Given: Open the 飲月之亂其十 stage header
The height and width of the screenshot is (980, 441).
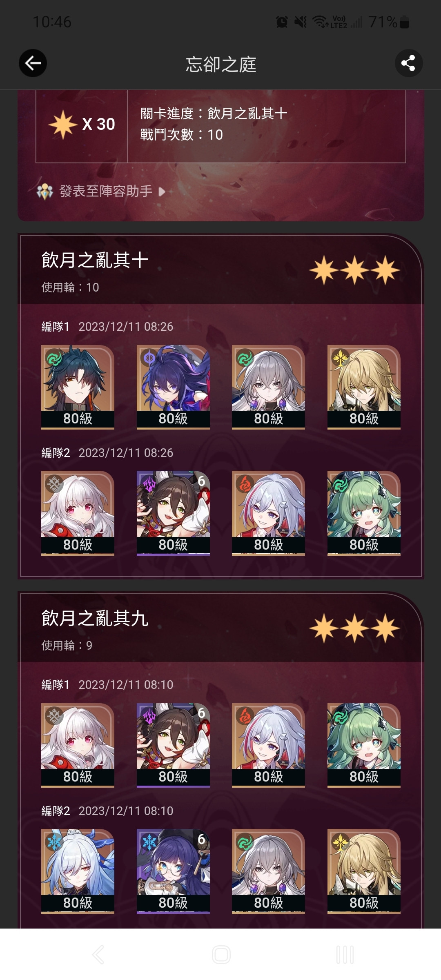Looking at the screenshot, I should point(220,269).
